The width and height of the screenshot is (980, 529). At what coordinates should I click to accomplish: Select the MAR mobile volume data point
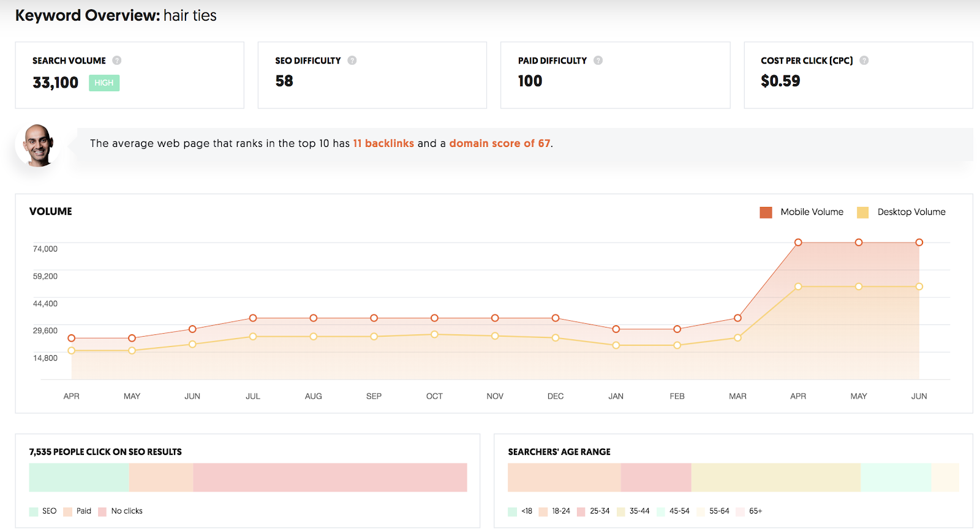click(x=737, y=318)
